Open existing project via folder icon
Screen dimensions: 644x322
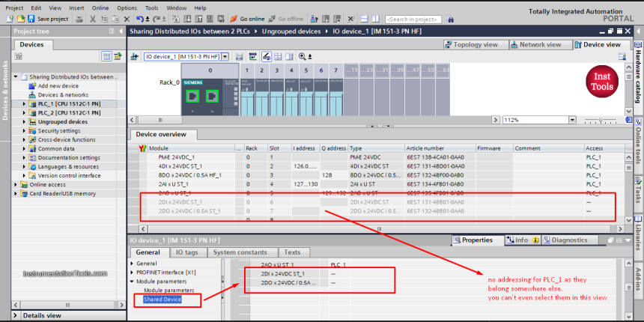pyautogui.click(x=20, y=19)
